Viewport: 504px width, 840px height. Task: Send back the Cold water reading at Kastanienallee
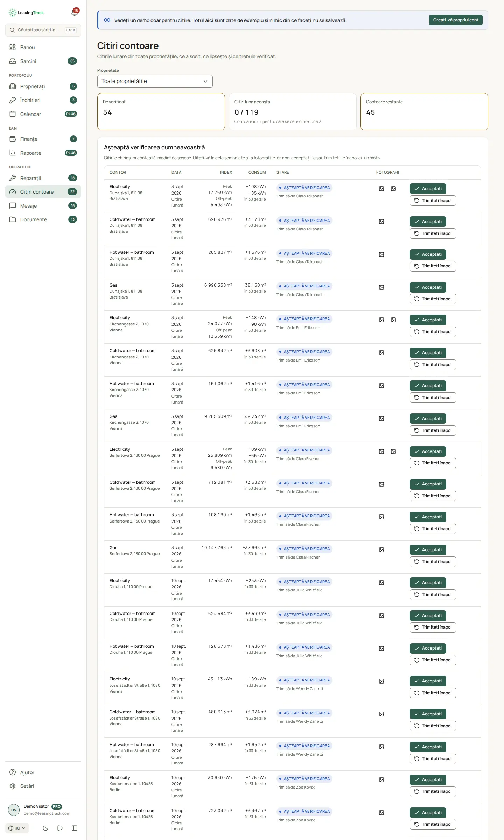[x=433, y=824]
